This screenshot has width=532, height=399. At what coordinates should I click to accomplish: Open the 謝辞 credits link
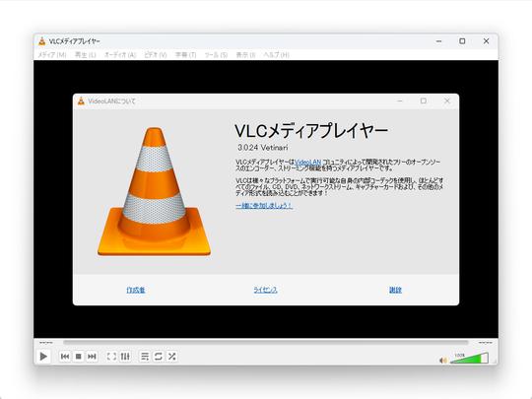395,290
